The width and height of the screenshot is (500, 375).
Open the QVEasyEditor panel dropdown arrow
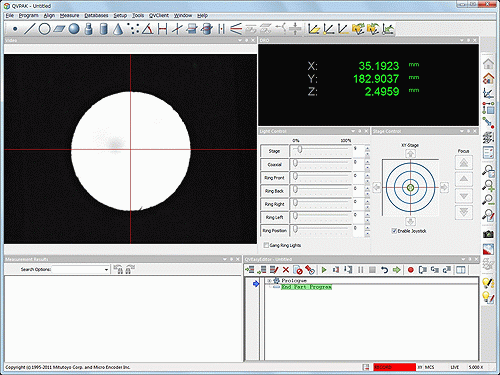(463, 259)
